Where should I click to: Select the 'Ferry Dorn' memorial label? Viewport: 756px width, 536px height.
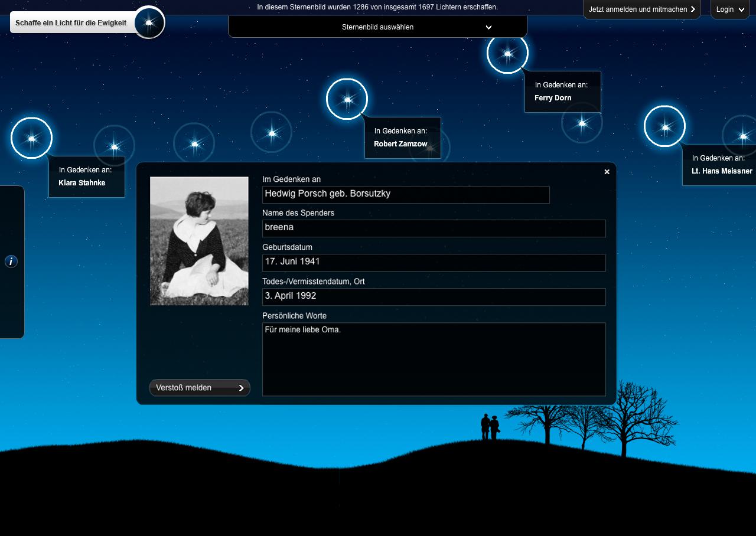point(563,91)
